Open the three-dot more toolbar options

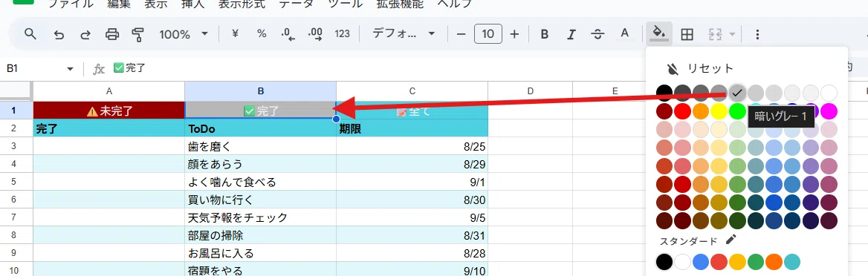point(758,34)
